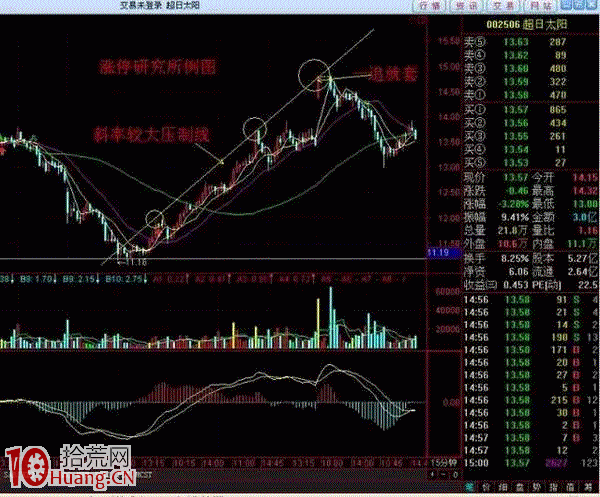Open the 交易 menu button

pos(504,5)
